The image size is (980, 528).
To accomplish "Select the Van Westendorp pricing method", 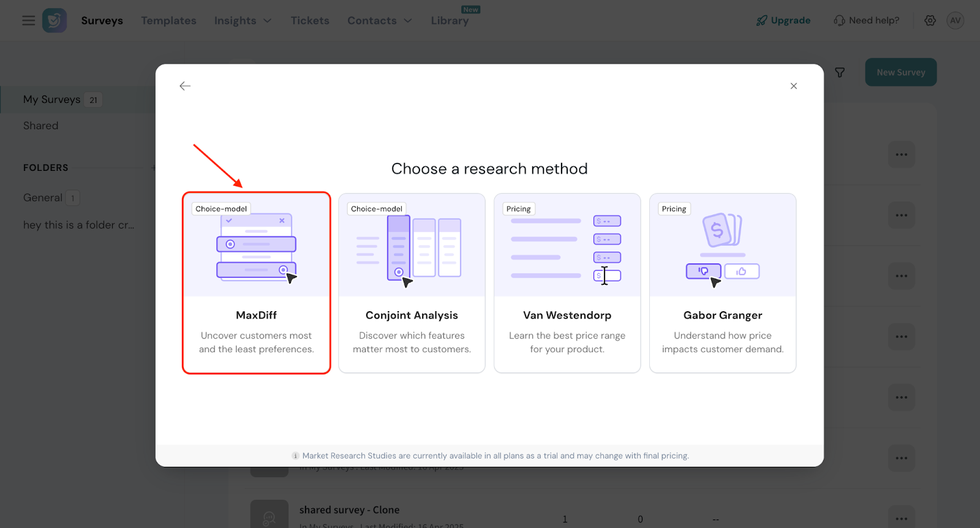I will (x=567, y=283).
